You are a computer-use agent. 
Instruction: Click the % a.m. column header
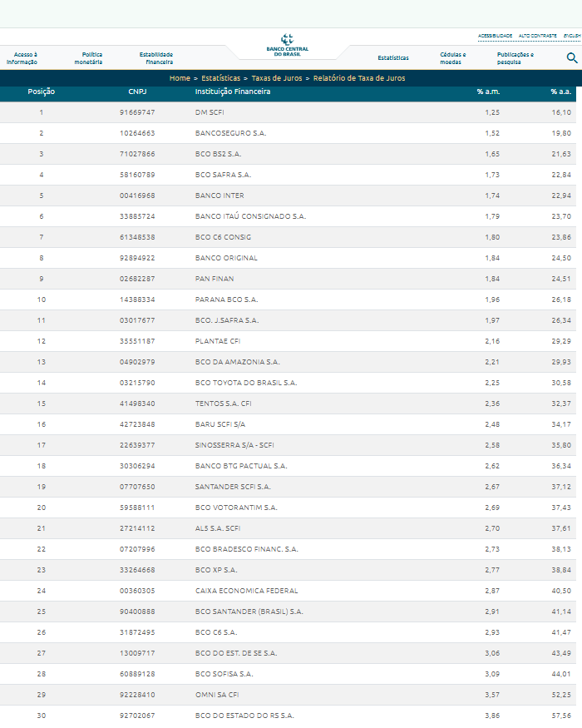click(x=488, y=92)
